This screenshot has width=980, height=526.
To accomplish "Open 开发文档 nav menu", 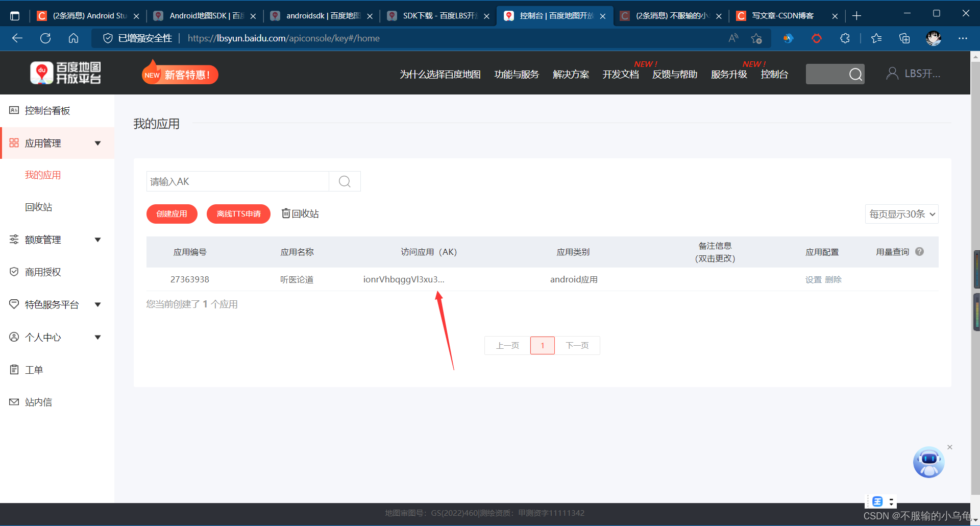I will [621, 75].
